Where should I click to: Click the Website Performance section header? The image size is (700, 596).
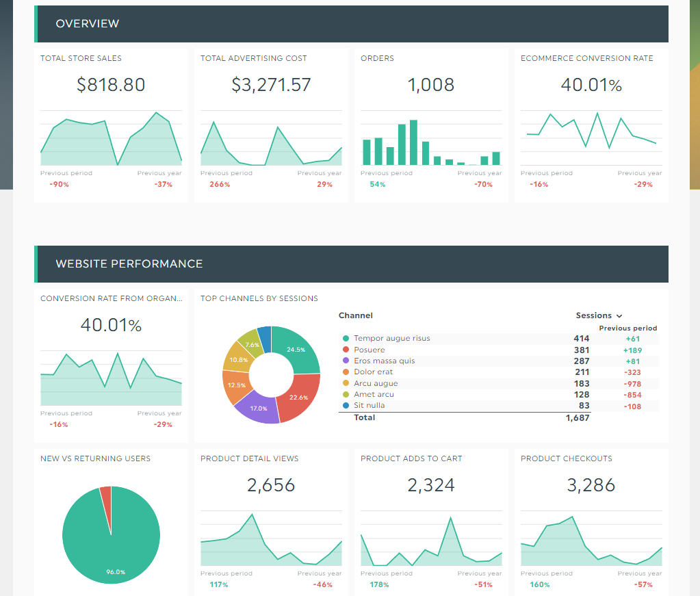pos(351,264)
